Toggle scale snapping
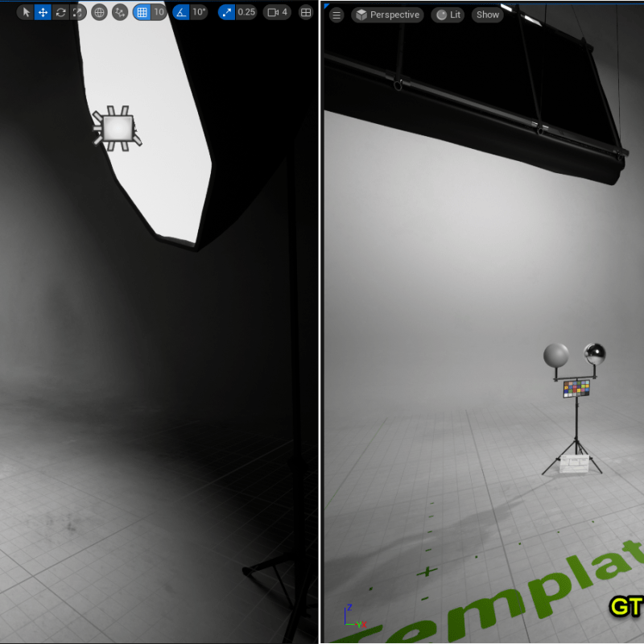The image size is (644, 644). [x=226, y=12]
